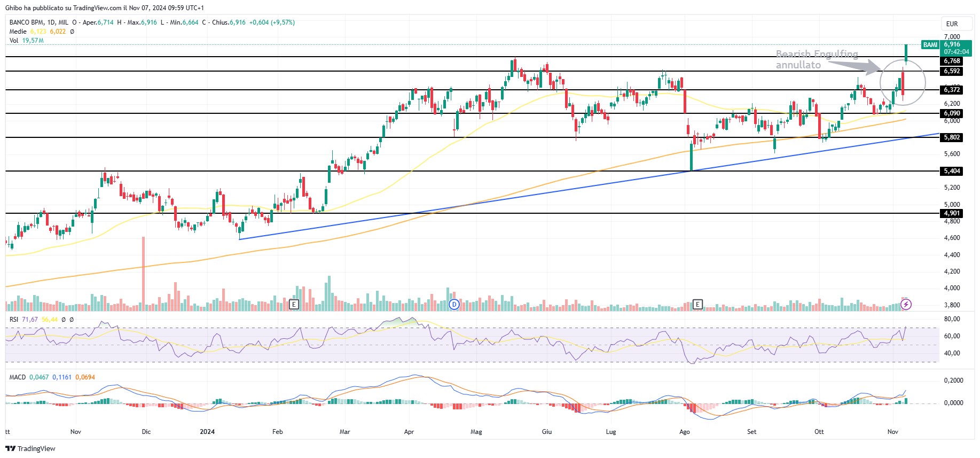Select the 6,592 horizontal line price label
The image size is (980, 458).
point(952,71)
